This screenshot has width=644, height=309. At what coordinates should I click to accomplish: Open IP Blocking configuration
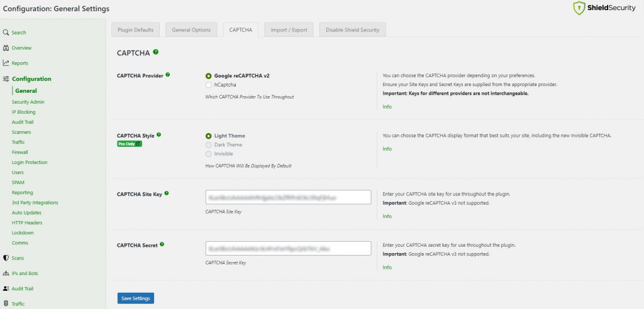point(23,112)
